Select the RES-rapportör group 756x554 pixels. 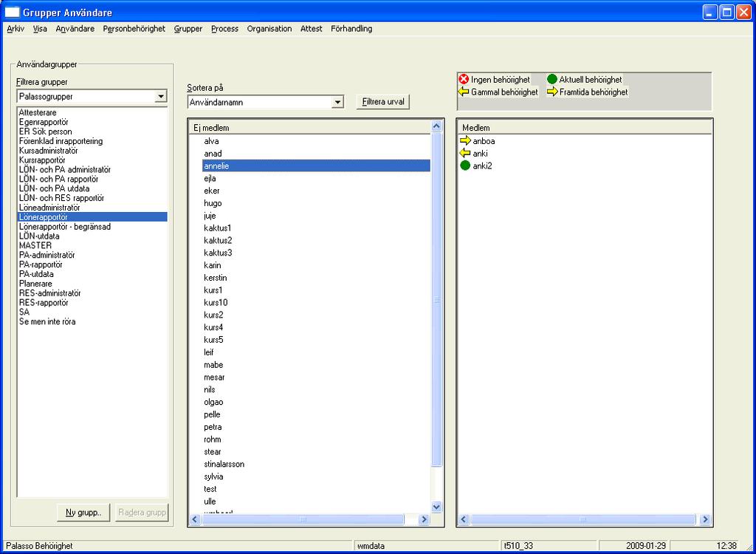point(92,303)
